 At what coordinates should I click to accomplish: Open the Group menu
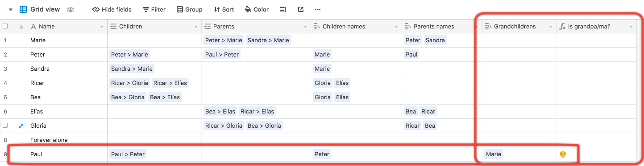click(x=189, y=9)
